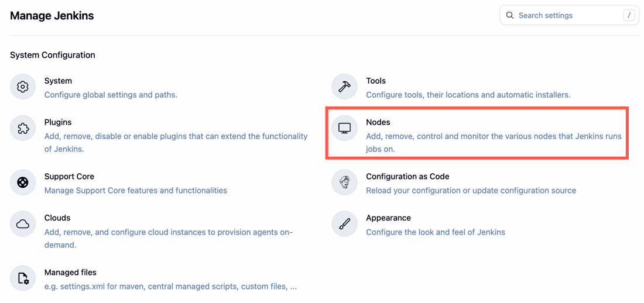Click the Clouds cloud icon
644x303 pixels.
23,224
